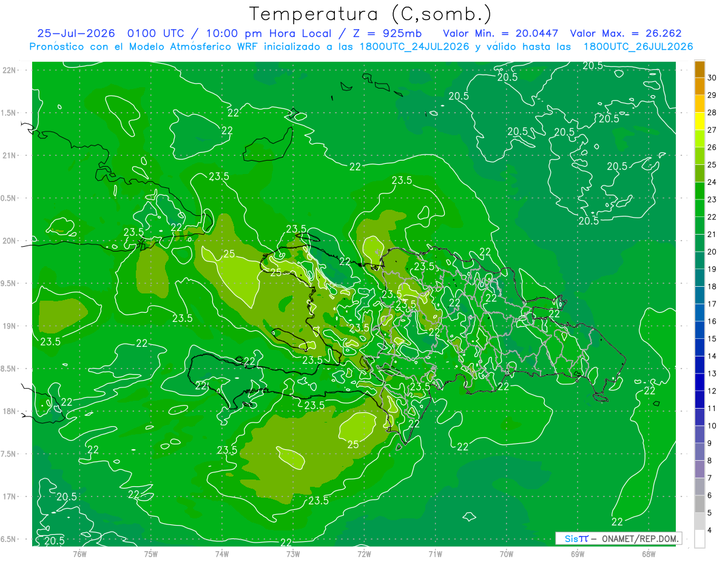The image size is (728, 562).
Task: Pick the yellow colorbar swatch between 27 and 28
Action: pyautogui.click(x=699, y=121)
